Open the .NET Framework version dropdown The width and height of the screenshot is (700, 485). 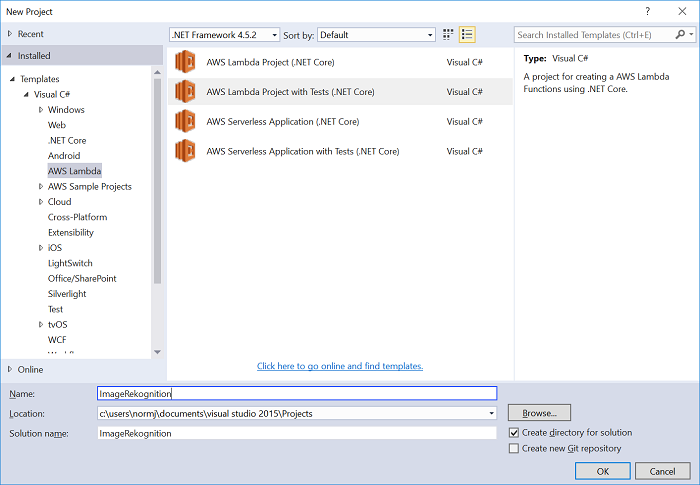coord(224,35)
